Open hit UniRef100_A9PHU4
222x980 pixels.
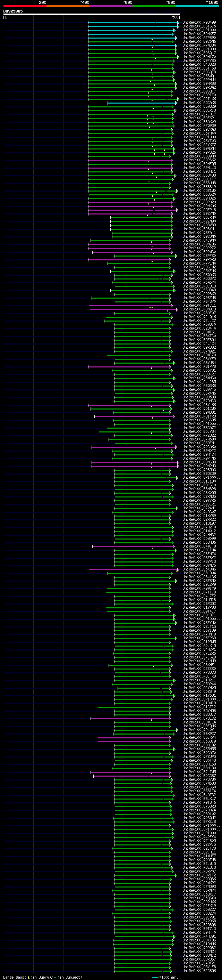(x=199, y=80)
